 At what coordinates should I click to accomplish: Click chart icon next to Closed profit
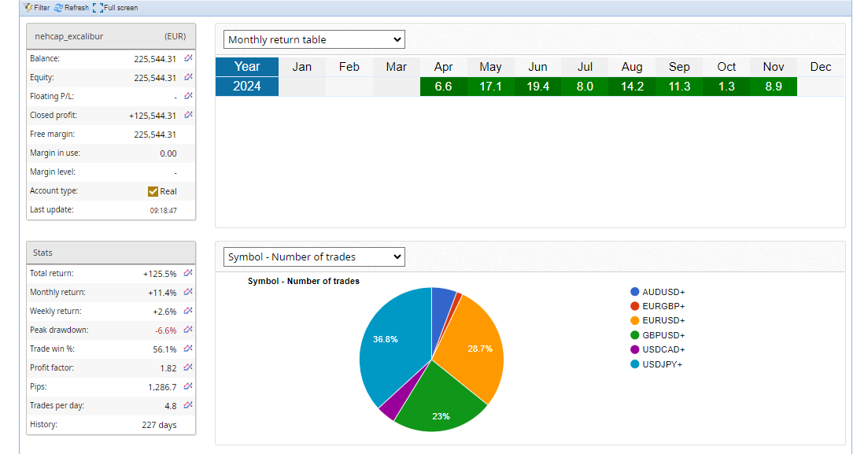(x=188, y=115)
